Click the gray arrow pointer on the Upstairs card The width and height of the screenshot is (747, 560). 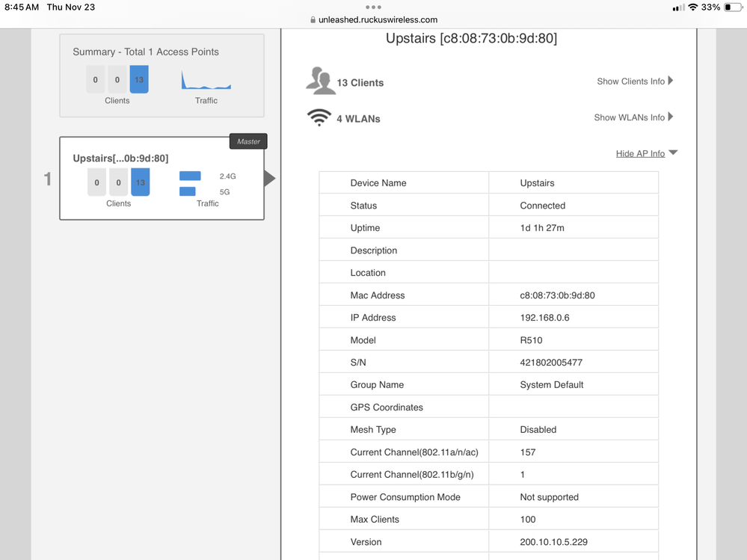(x=270, y=178)
